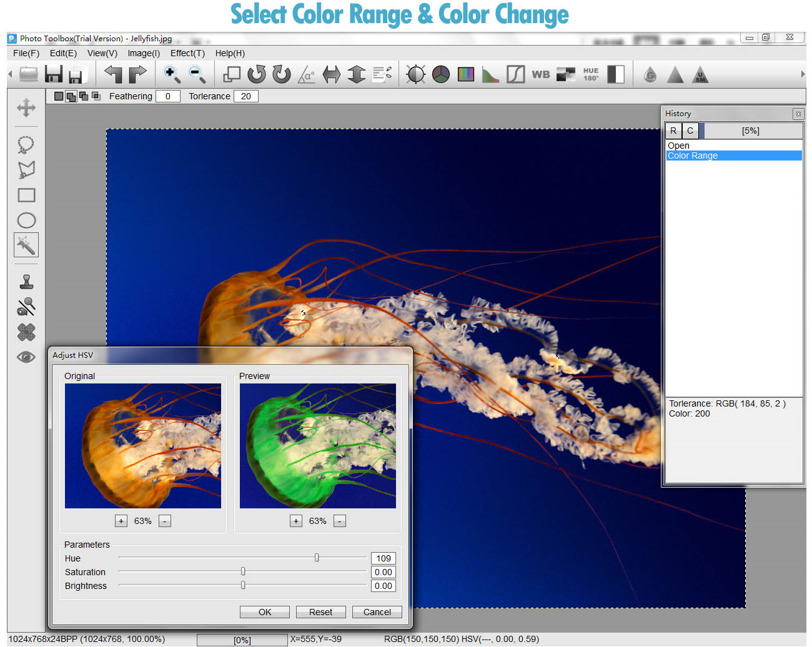The image size is (812, 647).
Task: Toggle the red-eye eye tool
Action: point(26,357)
